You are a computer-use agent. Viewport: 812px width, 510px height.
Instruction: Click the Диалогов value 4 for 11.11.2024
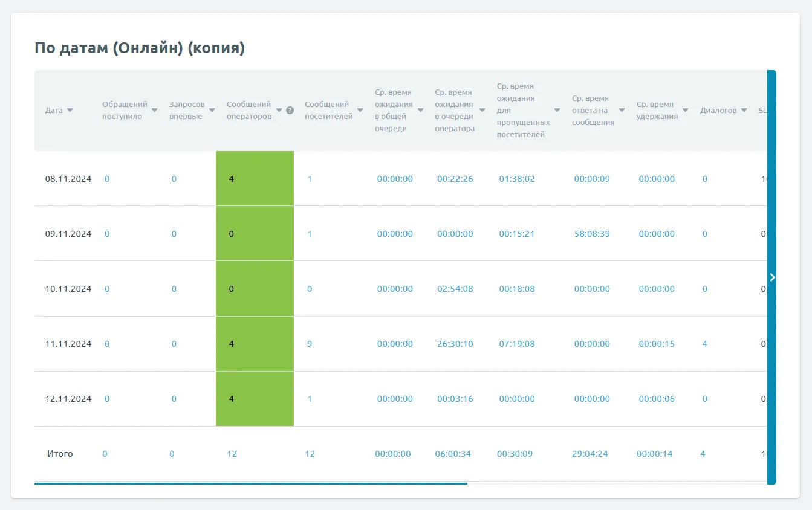coord(704,344)
